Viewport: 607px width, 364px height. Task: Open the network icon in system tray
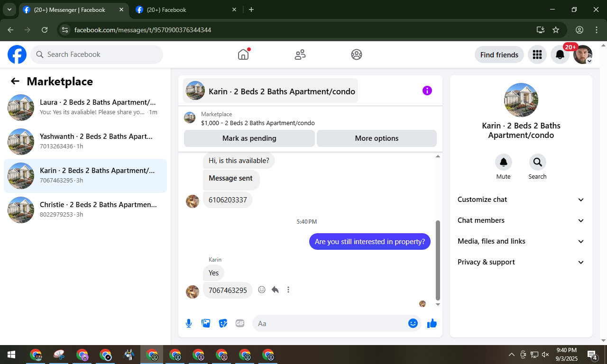(x=534, y=355)
